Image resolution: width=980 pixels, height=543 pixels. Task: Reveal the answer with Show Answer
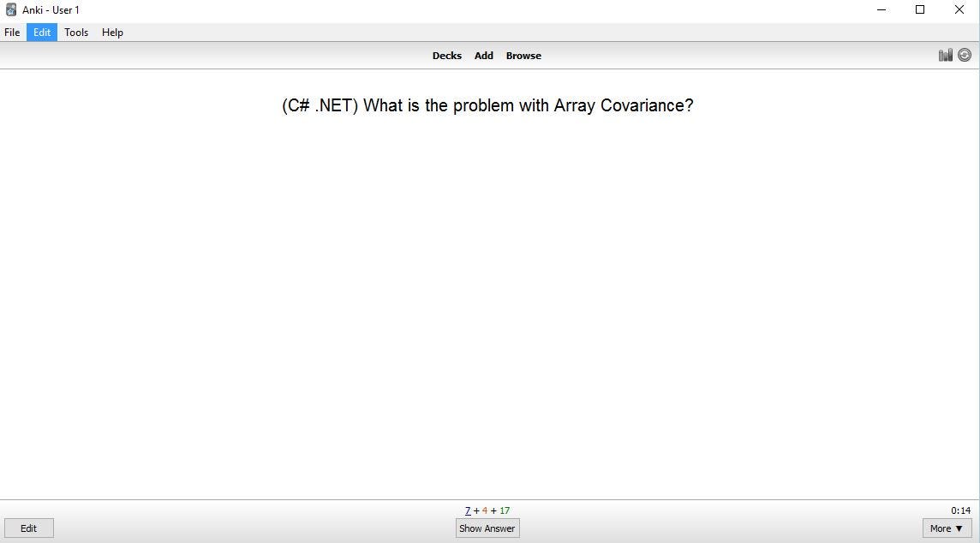(x=487, y=528)
